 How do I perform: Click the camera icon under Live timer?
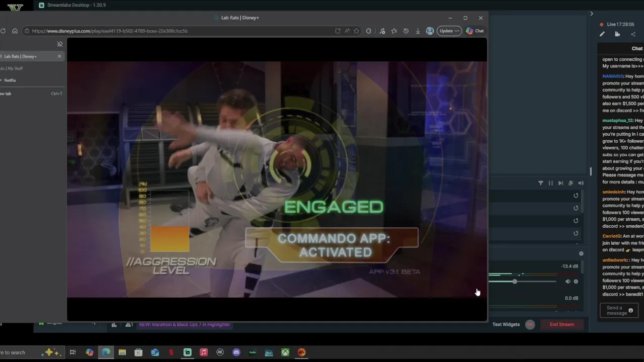[617, 34]
